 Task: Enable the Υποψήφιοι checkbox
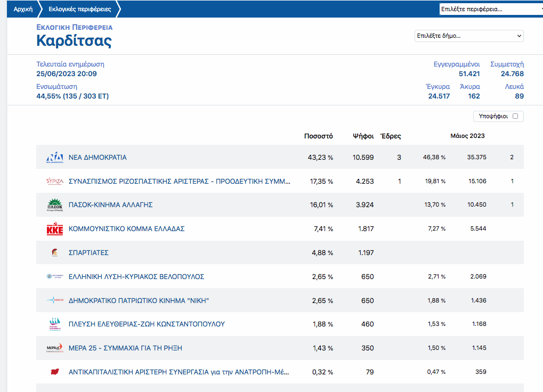pyautogui.click(x=515, y=116)
